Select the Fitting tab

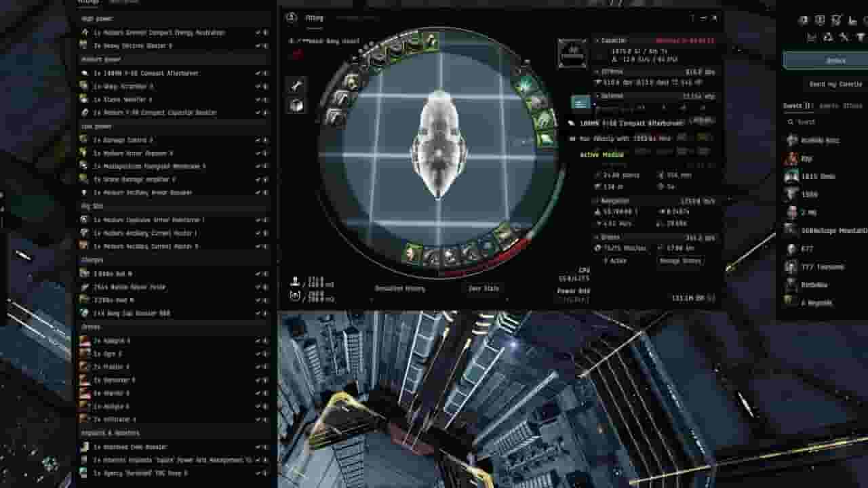(x=314, y=18)
